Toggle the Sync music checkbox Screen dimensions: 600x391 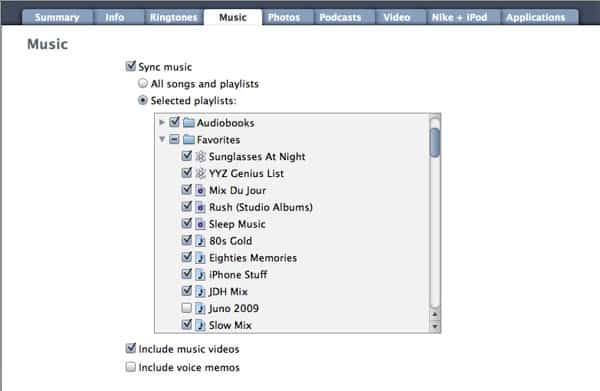point(130,66)
